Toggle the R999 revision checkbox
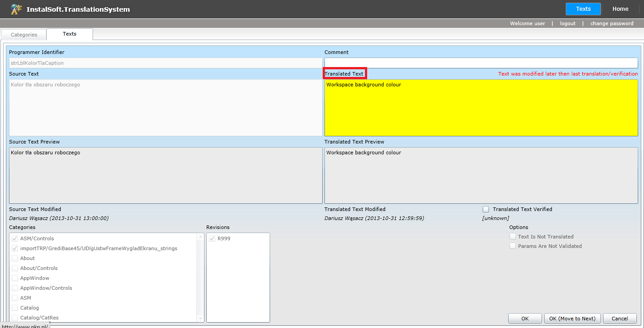The width and height of the screenshot is (644, 328). point(212,238)
